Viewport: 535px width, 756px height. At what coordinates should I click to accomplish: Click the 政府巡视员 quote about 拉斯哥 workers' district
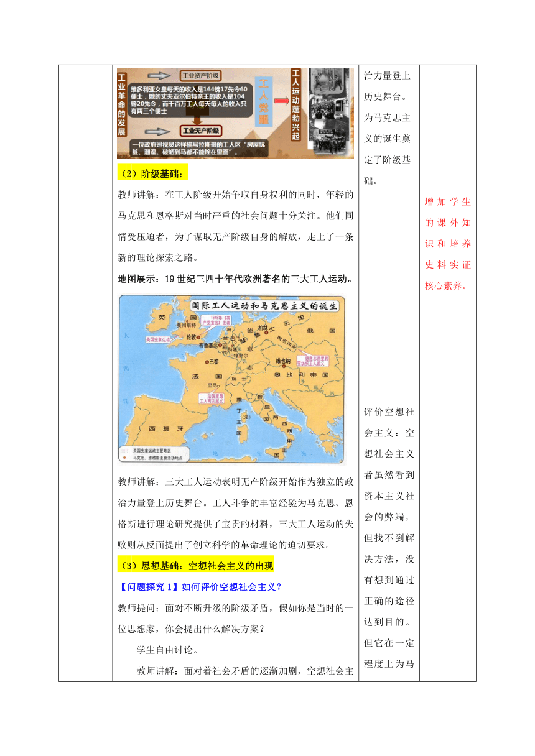199,149
